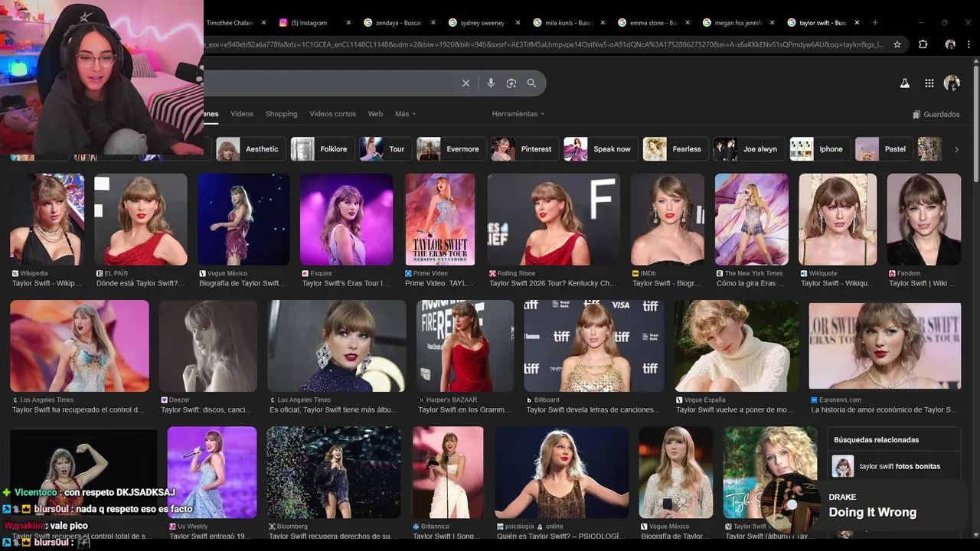Open Search Labs flask icon
Screen dimensions: 980x551
904,83
